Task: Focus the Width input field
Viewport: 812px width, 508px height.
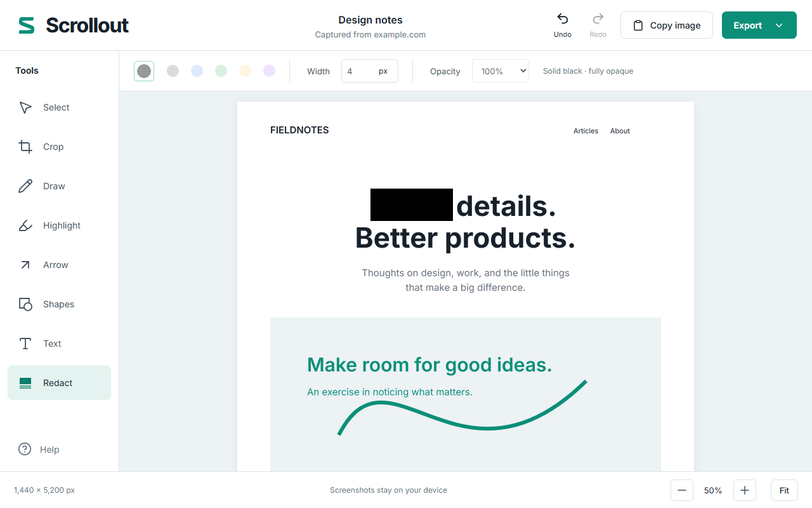Action: tap(370, 71)
